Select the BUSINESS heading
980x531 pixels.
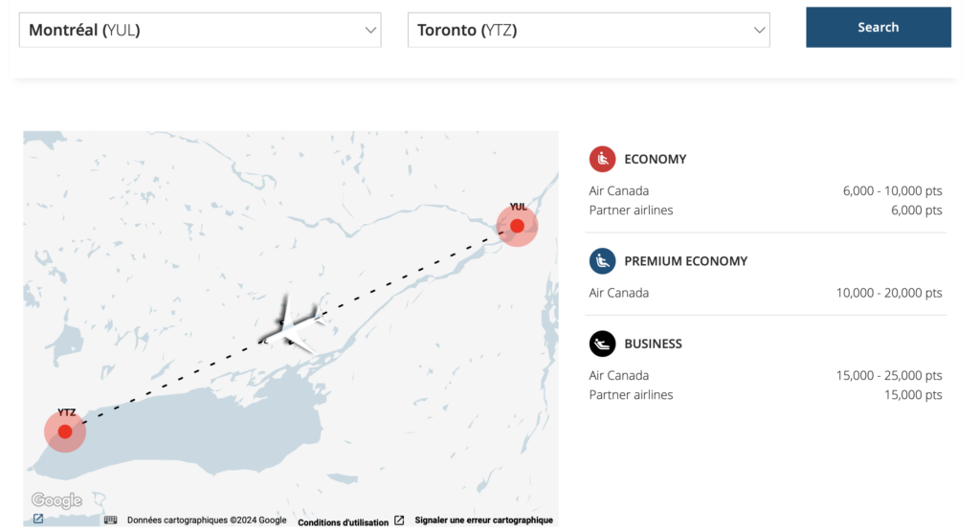(653, 343)
